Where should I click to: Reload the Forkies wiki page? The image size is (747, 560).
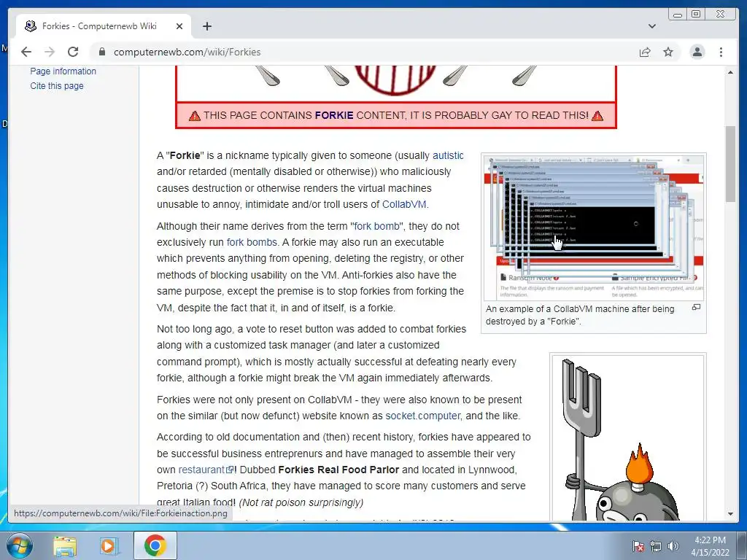click(73, 52)
